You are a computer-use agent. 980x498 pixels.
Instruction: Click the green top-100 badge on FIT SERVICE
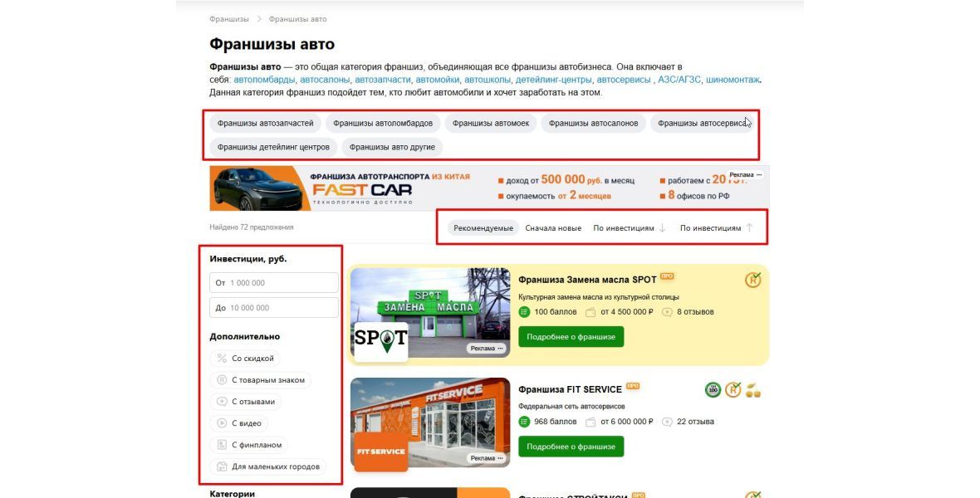click(x=713, y=390)
